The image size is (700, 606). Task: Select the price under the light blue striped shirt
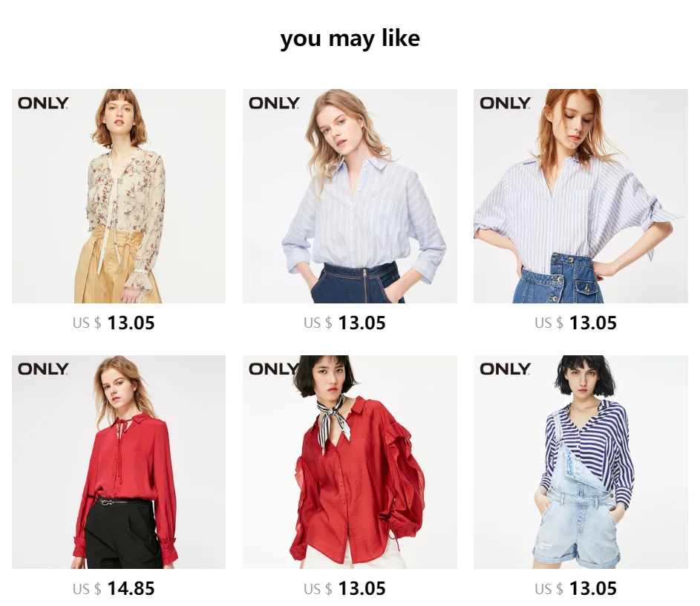344,323
